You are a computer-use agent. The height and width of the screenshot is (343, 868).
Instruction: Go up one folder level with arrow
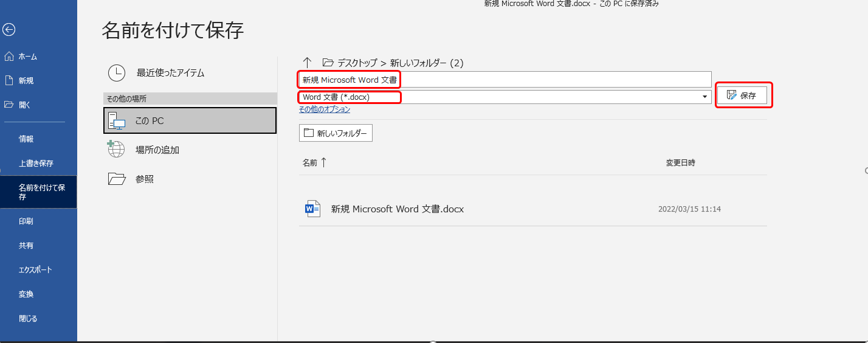(307, 62)
